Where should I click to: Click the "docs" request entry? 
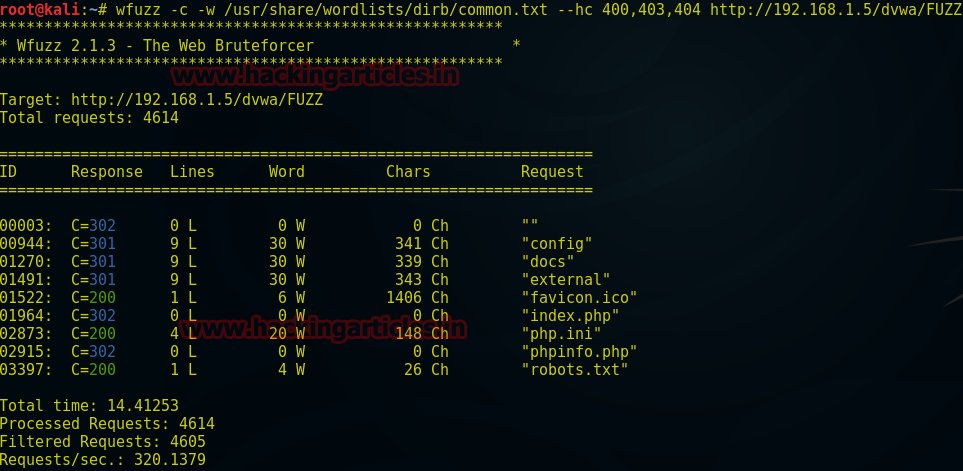click(548, 262)
